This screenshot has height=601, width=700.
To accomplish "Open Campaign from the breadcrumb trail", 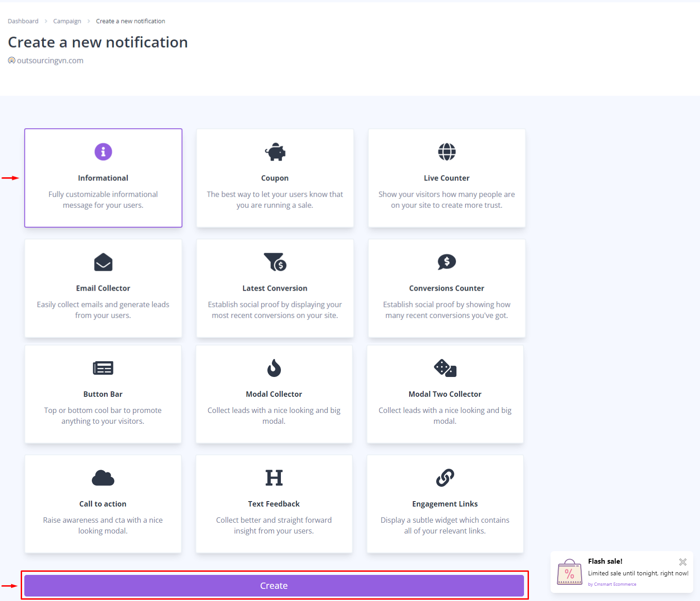I will coord(67,21).
